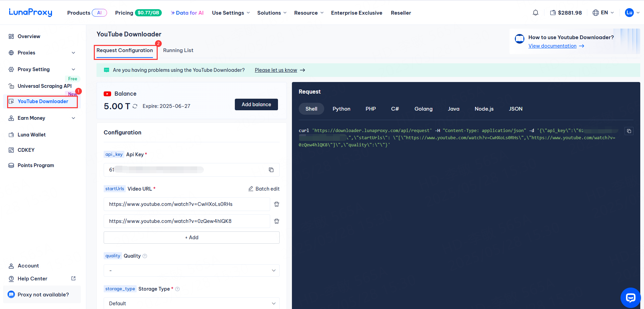
Task: Open the Quality dropdown
Action: tap(191, 271)
